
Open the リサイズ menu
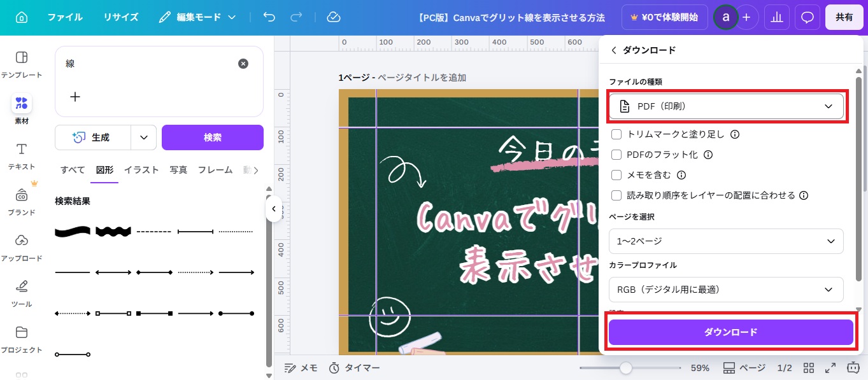coord(121,17)
